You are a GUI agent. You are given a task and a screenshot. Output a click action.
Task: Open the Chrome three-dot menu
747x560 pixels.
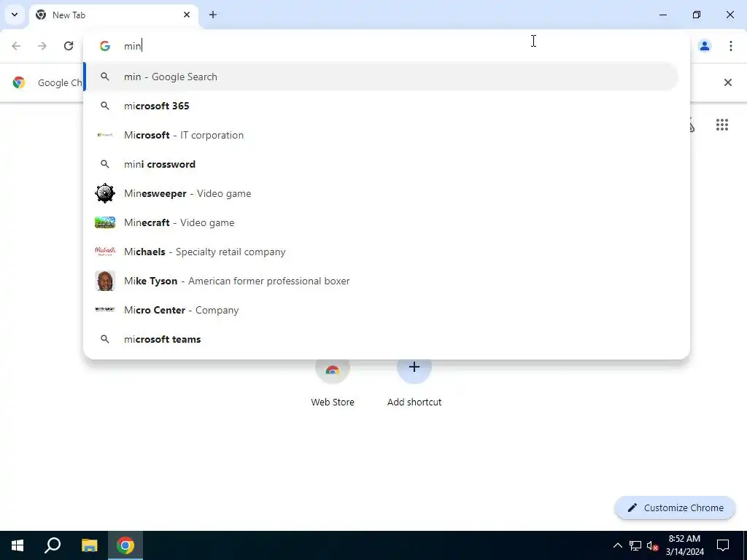pyautogui.click(x=731, y=46)
